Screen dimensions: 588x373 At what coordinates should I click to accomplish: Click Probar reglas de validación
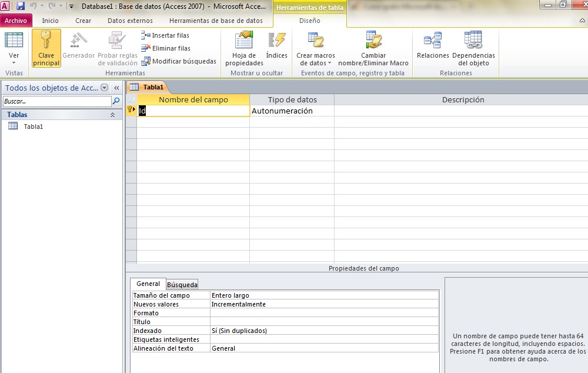coord(118,49)
